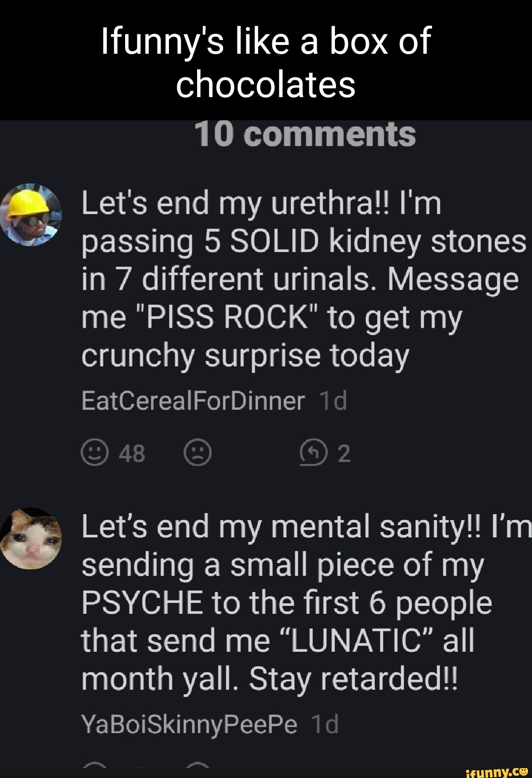Open EatCerealForDinner's profile via username
Screen dimensions: 532x778
[193, 400]
